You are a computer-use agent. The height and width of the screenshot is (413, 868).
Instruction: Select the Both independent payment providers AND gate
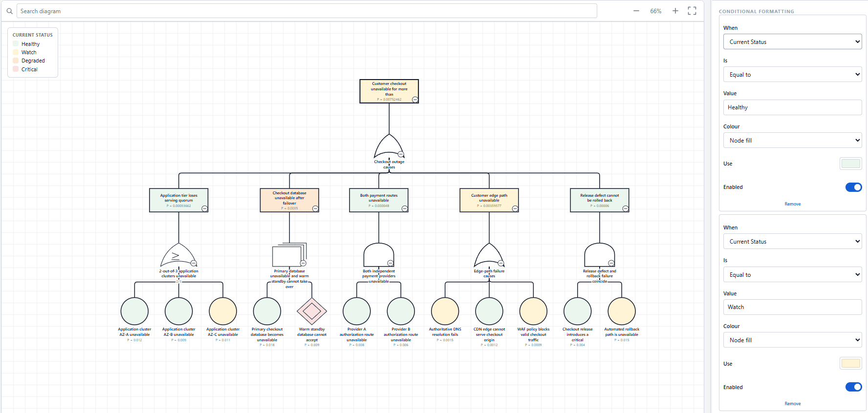[379, 255]
